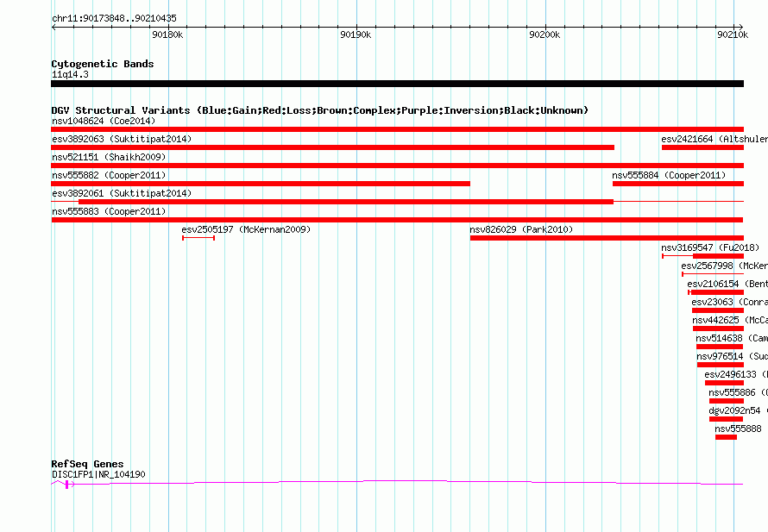Open the RefSeq Genes track title
768x532 pixels.
87,464
